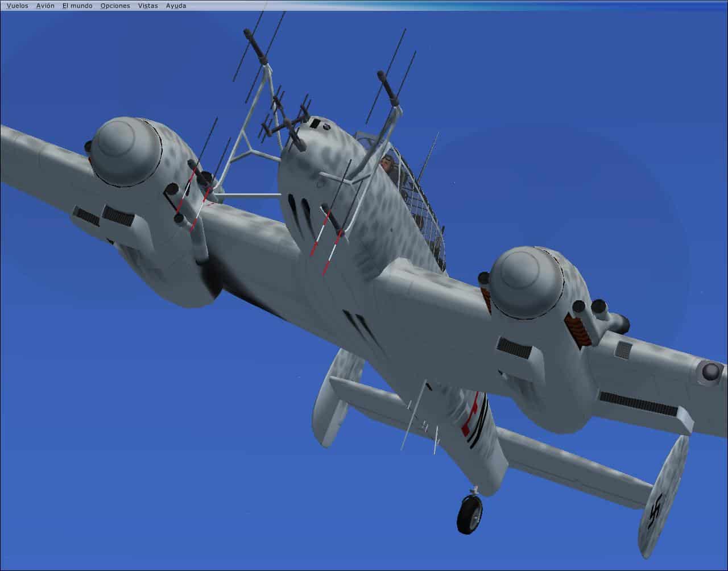The height and width of the screenshot is (571, 728).
Task: Open the Vuelos menu
Action: click(x=17, y=6)
